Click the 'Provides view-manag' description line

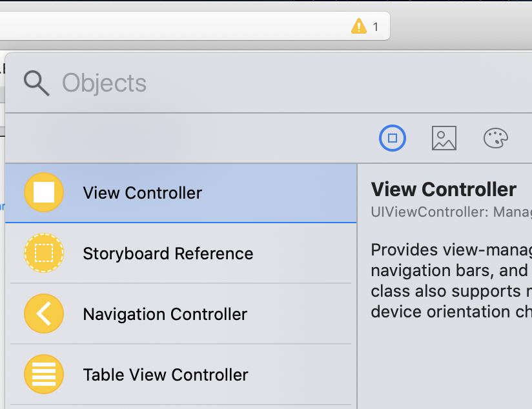451,250
